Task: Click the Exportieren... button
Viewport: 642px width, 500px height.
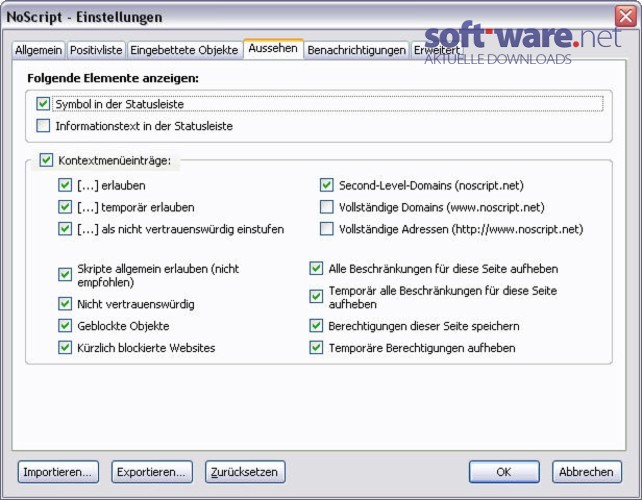Action: [151, 472]
